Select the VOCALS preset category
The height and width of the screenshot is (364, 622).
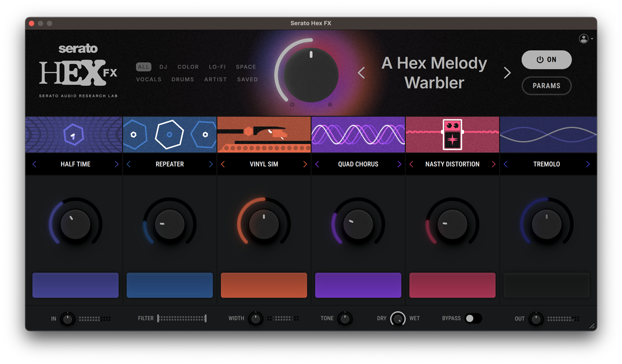[149, 80]
